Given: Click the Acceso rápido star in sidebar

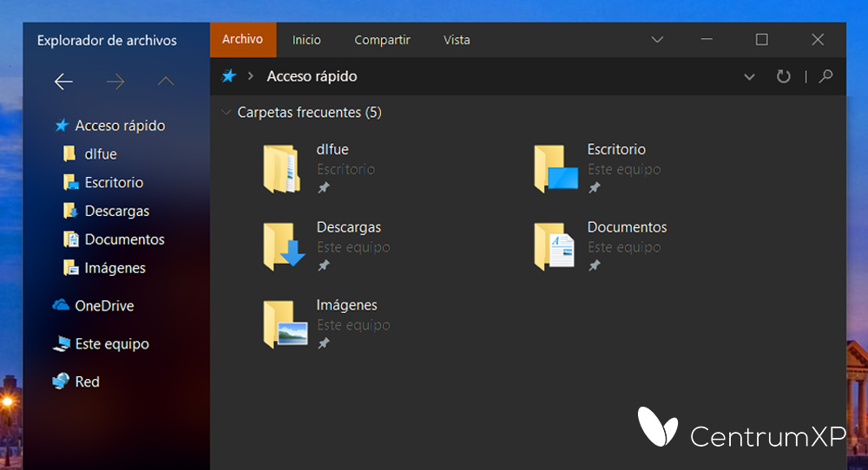Looking at the screenshot, I should pos(62,126).
